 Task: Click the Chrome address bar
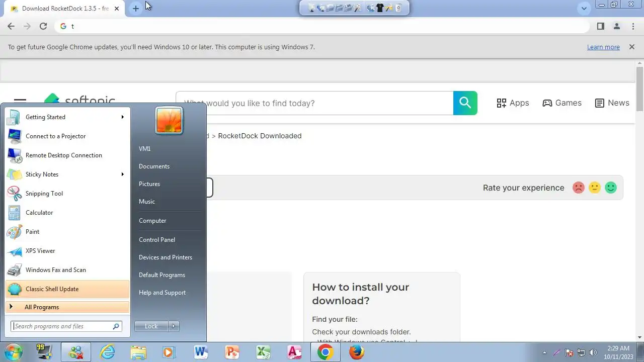point(322,26)
